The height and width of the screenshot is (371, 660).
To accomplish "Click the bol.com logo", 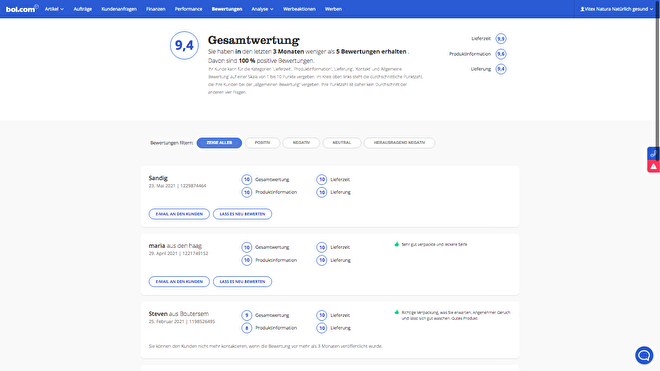I will coord(21,9).
